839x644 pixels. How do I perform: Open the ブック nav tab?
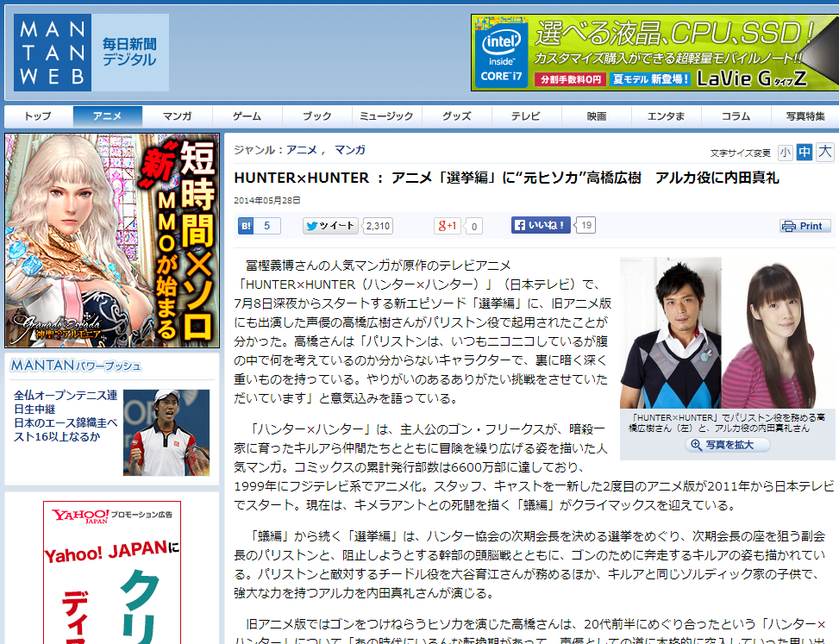[317, 116]
